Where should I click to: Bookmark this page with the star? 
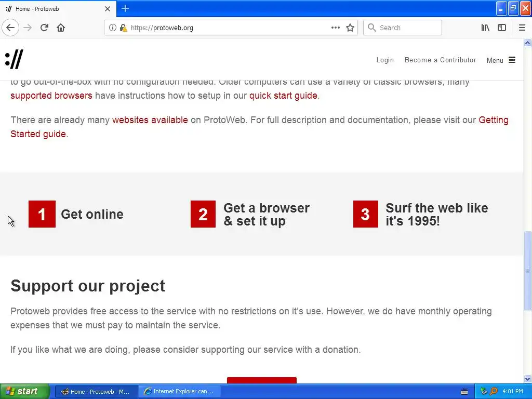(350, 28)
